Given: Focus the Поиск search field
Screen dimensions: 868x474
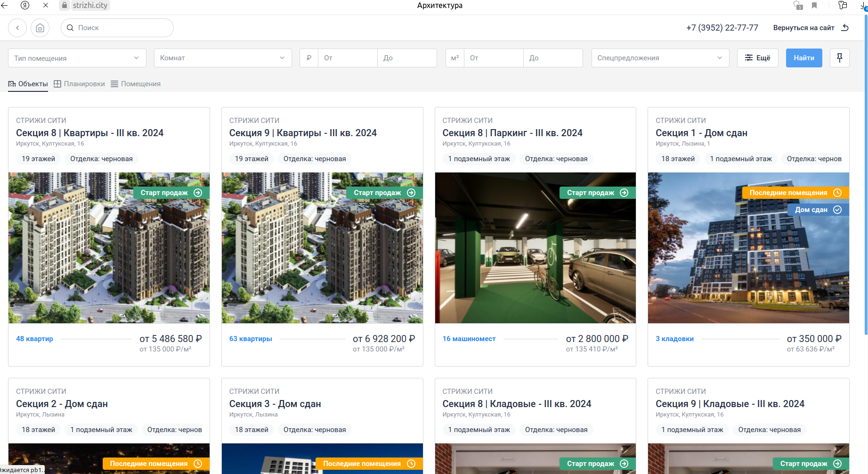Looking at the screenshot, I should click(x=117, y=28).
